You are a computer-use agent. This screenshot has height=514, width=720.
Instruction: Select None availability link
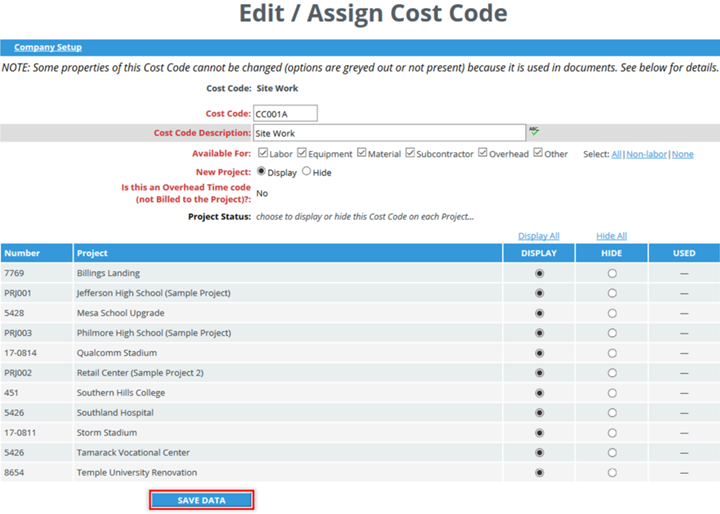(x=683, y=154)
